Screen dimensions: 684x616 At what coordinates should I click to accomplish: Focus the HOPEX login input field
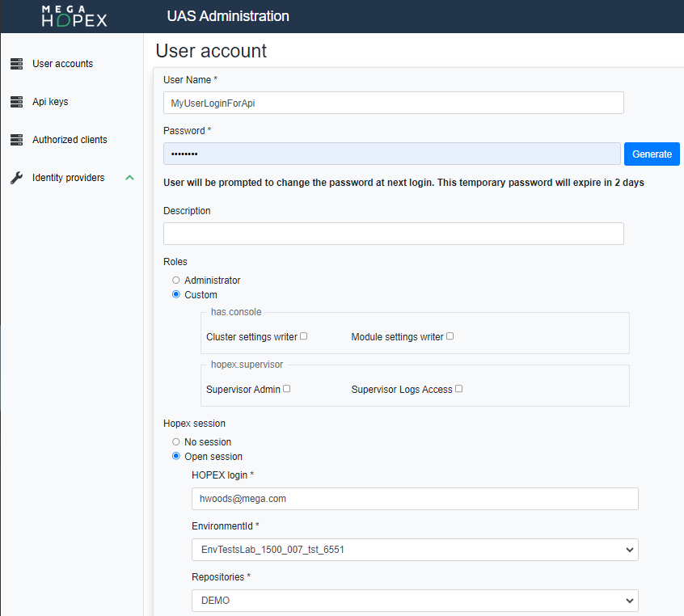point(415,499)
